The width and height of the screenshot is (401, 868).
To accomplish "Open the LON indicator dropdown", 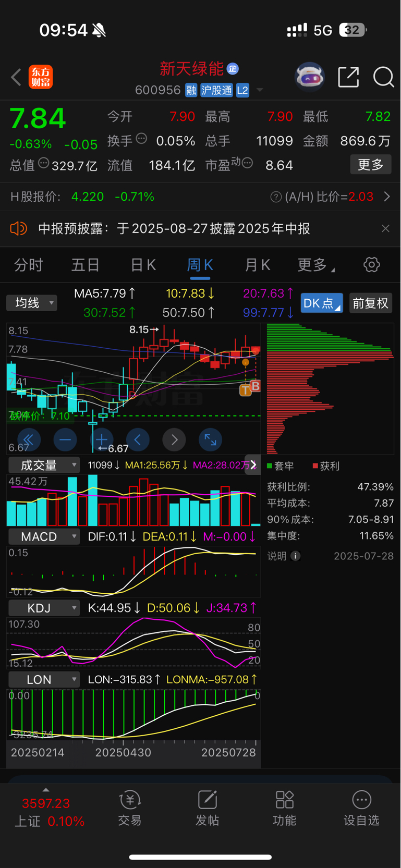I will tap(44, 679).
